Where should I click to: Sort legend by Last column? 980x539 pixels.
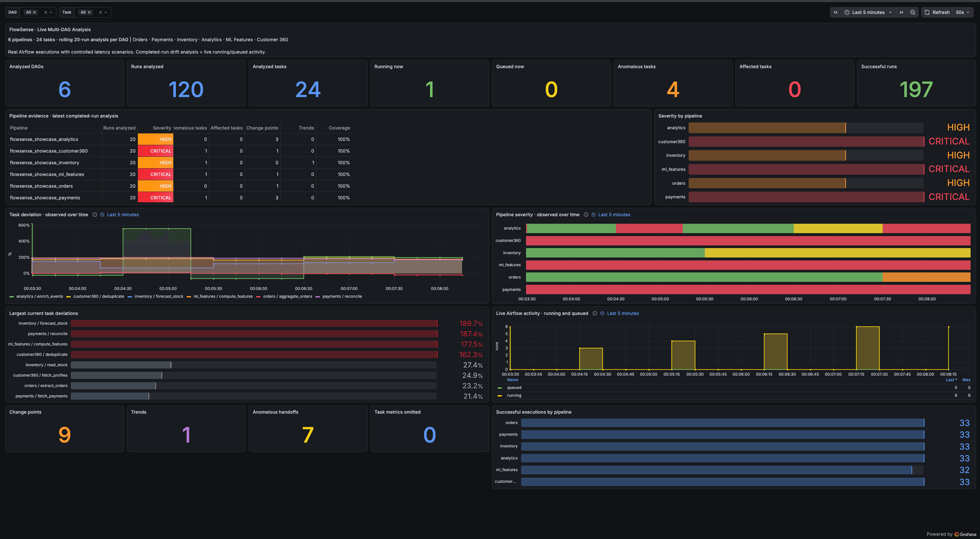pyautogui.click(x=951, y=380)
